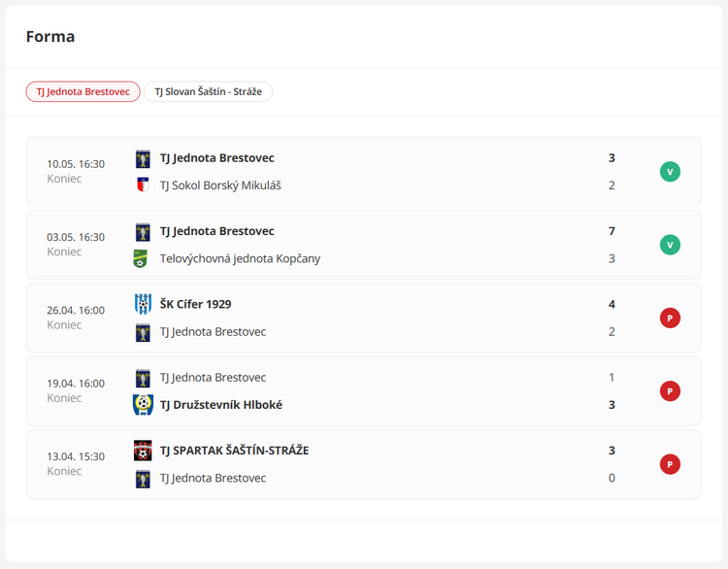Click green V badge on 03.05. match

click(670, 245)
